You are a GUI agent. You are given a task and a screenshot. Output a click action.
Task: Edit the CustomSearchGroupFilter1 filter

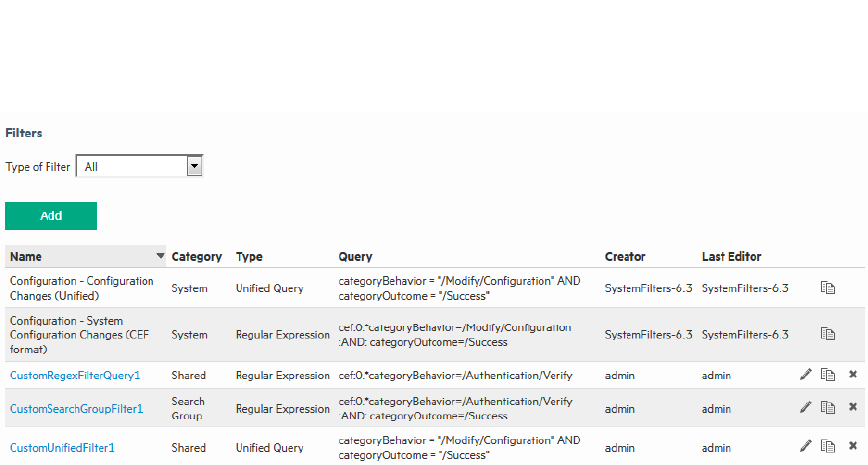tap(806, 408)
